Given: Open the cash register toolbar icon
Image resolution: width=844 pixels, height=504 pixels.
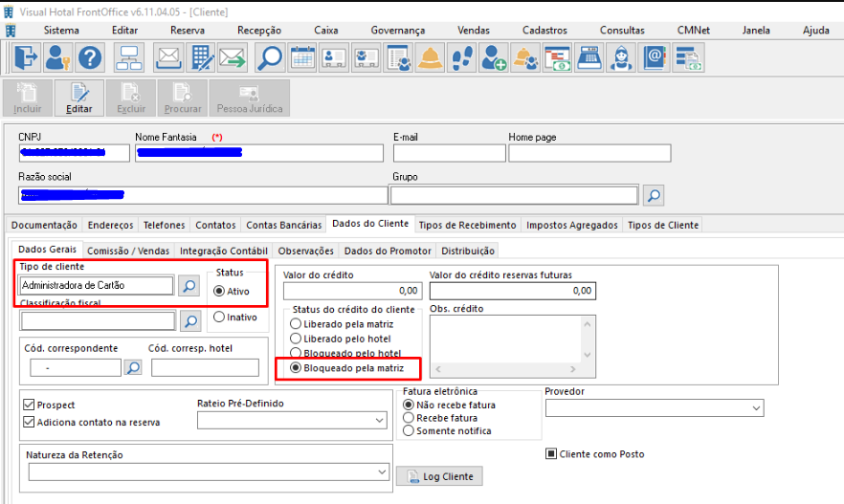Looking at the screenshot, I should (x=589, y=57).
